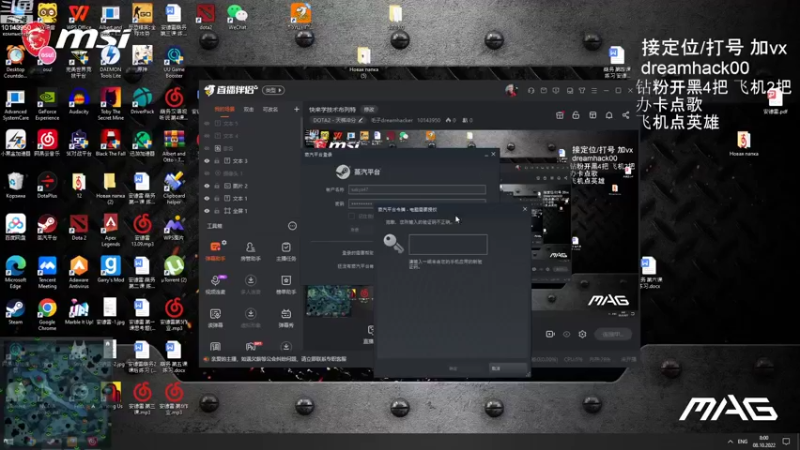Open the Steam desktop shortcut
Image resolution: width=800 pixels, height=450 pixels.
pyautogui.click(x=15, y=312)
